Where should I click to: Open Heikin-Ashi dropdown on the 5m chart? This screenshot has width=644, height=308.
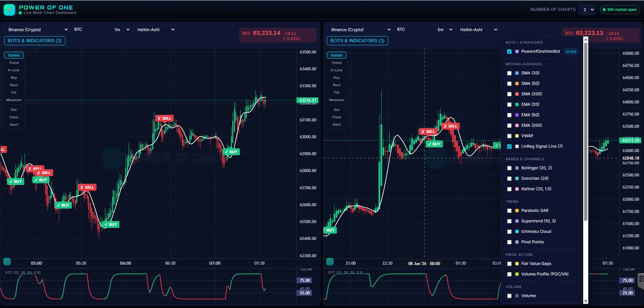(477, 29)
